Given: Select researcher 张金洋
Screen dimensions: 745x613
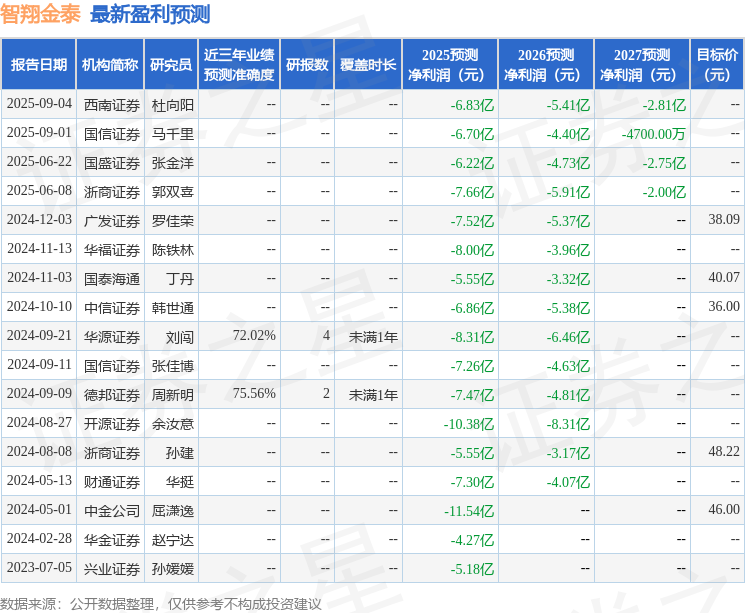Looking at the screenshot, I should (172, 163).
